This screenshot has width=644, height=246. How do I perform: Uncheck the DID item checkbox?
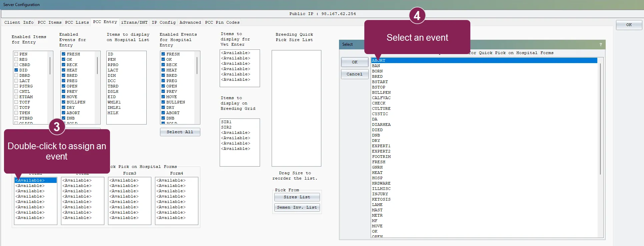(x=16, y=70)
